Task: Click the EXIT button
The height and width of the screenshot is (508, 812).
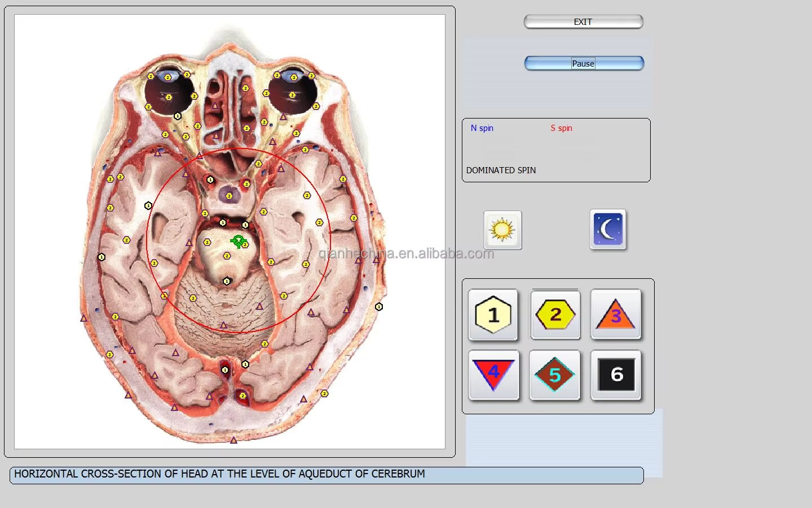Action: coord(583,22)
